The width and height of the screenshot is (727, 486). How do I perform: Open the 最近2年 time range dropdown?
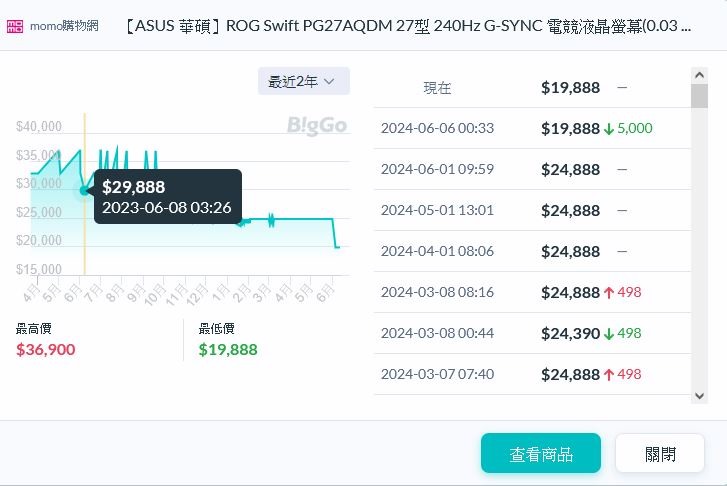point(303,82)
